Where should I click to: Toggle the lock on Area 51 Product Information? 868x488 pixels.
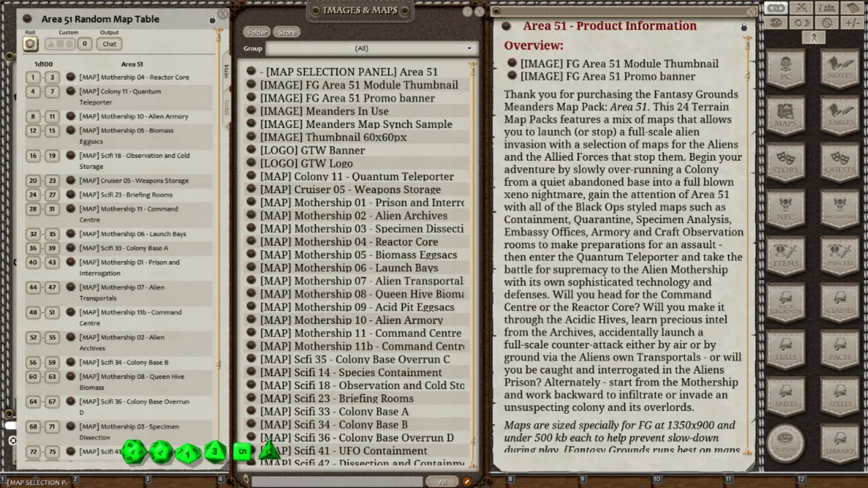coord(744,27)
